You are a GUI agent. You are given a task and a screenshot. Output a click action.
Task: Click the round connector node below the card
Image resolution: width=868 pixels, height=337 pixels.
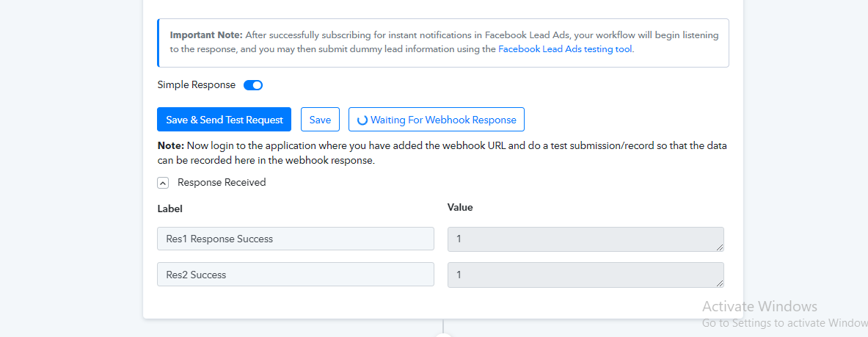coord(443,335)
